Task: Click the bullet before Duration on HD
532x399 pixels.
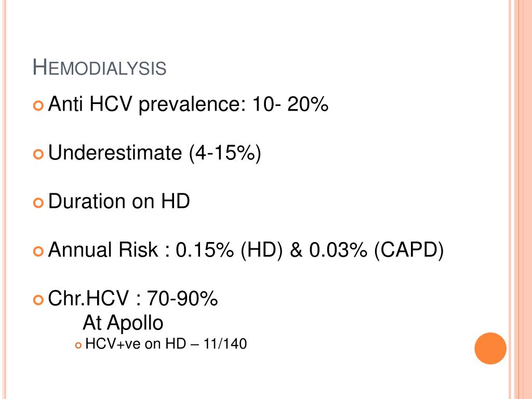Action: click(x=38, y=203)
